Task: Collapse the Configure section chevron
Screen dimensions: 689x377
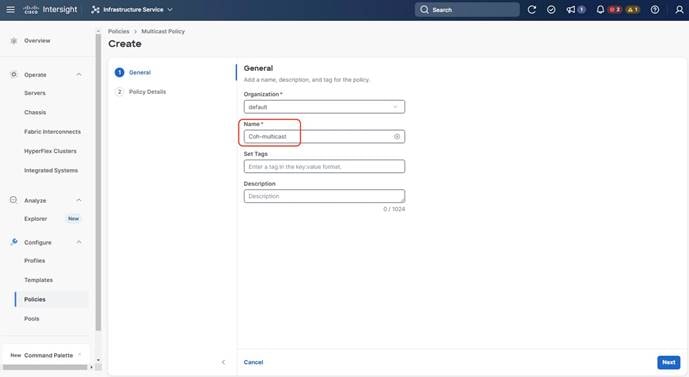Action: tap(79, 242)
